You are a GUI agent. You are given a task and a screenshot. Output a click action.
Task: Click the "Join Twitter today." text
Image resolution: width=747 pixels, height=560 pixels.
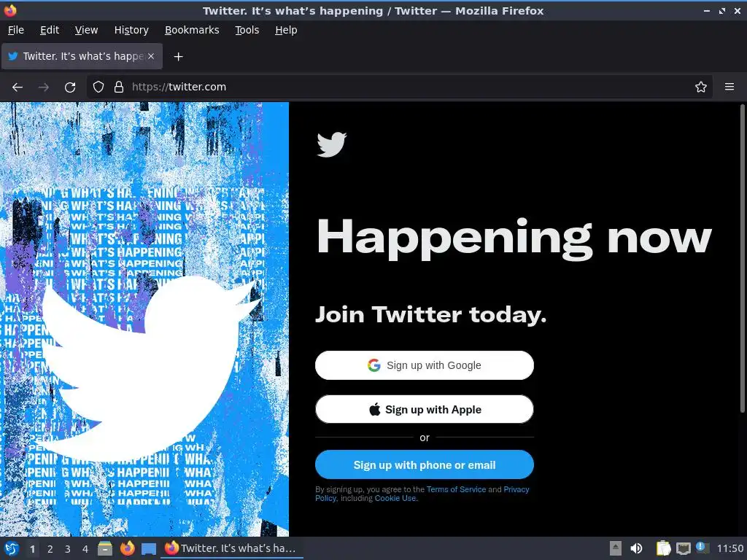click(430, 315)
